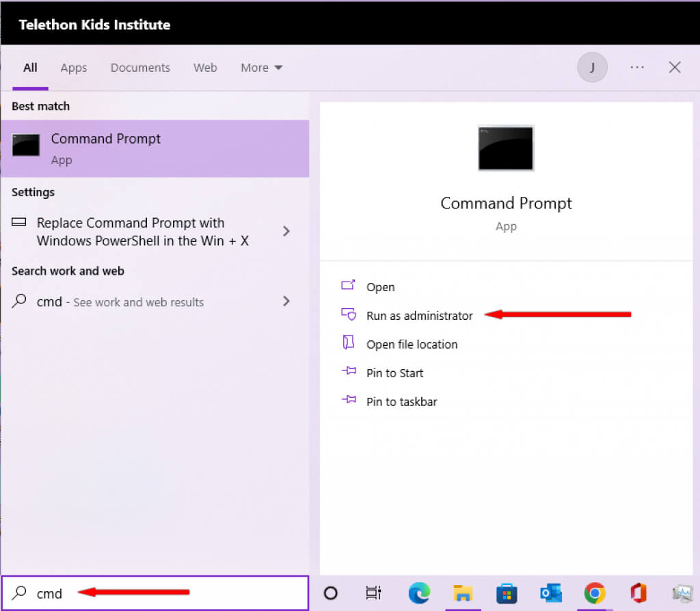
Task: Open the three-dots options menu
Action: point(637,68)
